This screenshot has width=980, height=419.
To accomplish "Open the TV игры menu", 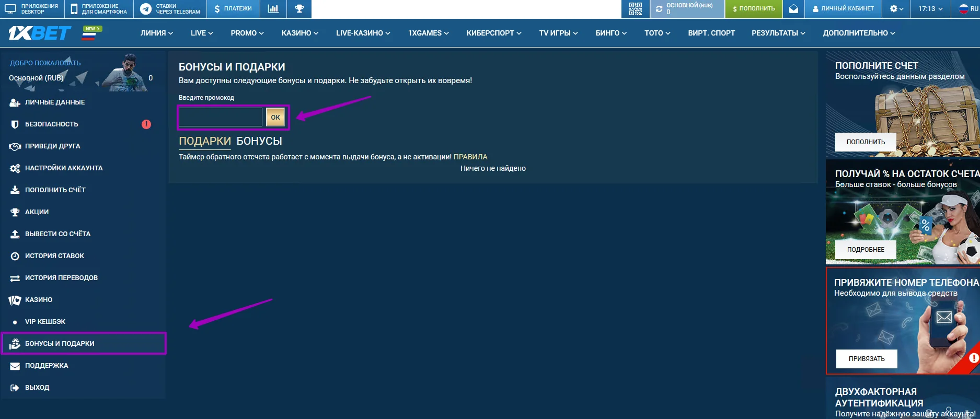I will tap(558, 33).
